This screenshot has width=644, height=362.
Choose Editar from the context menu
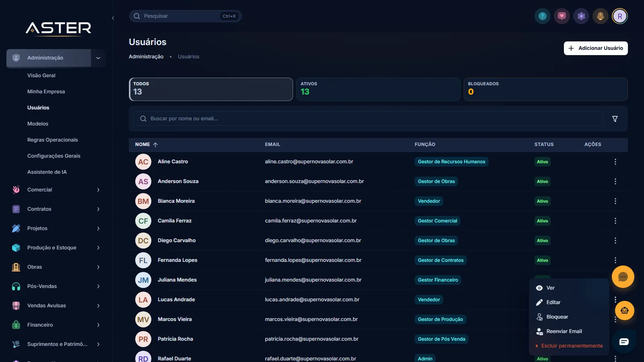[569, 302]
